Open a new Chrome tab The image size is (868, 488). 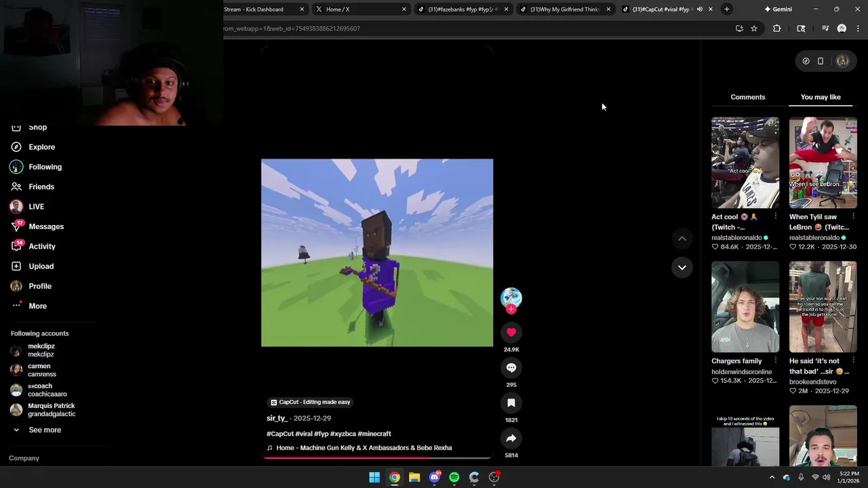[726, 9]
